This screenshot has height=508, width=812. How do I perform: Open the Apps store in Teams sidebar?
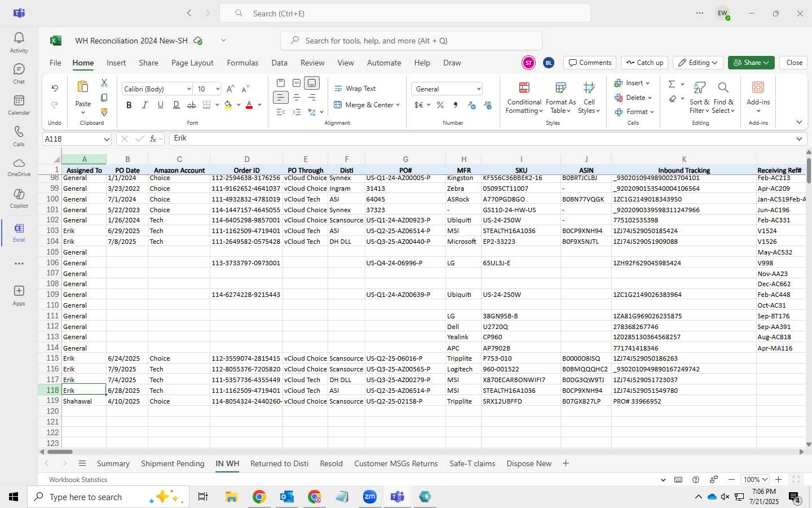pos(19,295)
